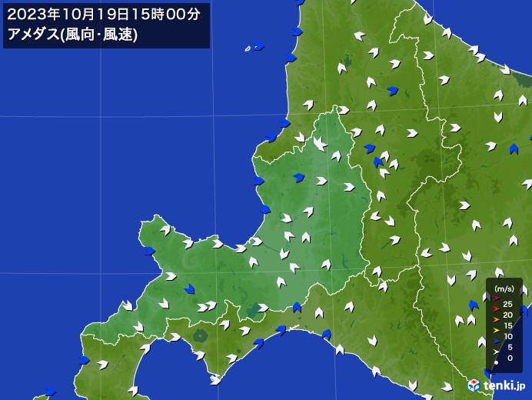Click the red arrow in the legend

(x=496, y=309)
